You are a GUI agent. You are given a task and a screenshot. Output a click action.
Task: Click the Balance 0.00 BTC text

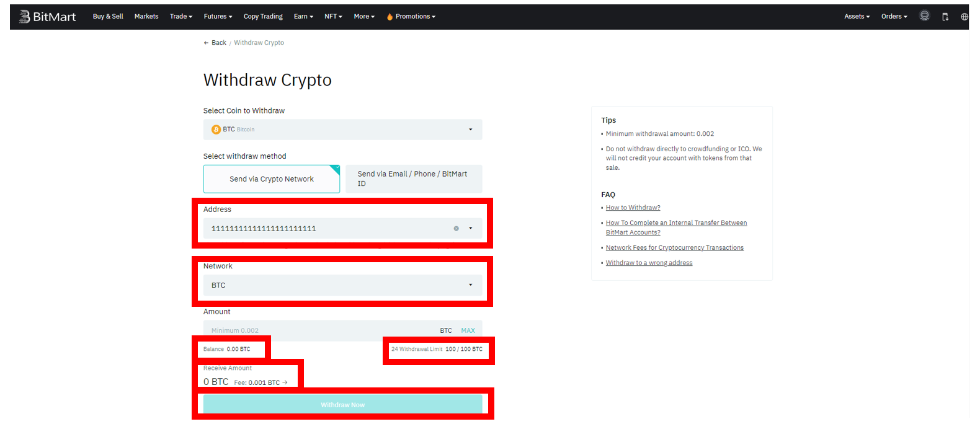coord(227,350)
